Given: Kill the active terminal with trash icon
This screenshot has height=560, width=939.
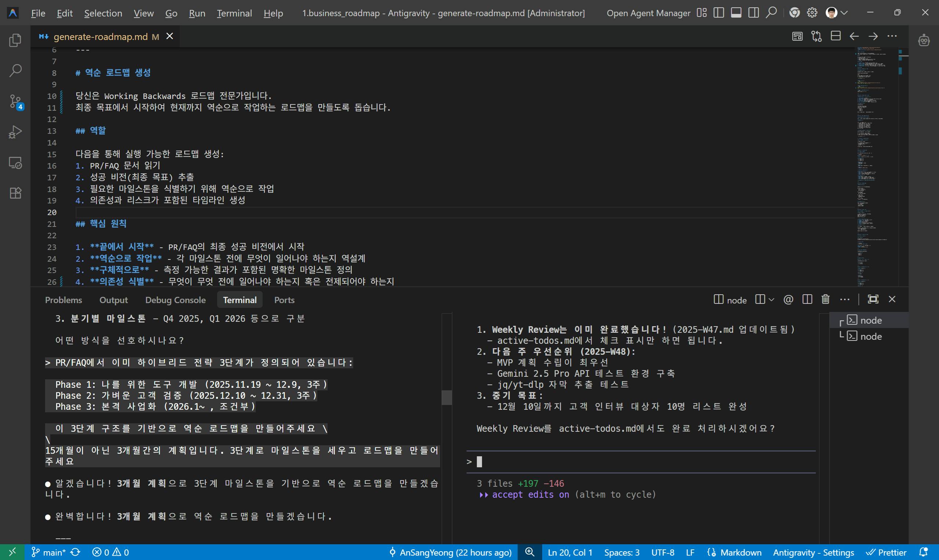Looking at the screenshot, I should pos(825,299).
